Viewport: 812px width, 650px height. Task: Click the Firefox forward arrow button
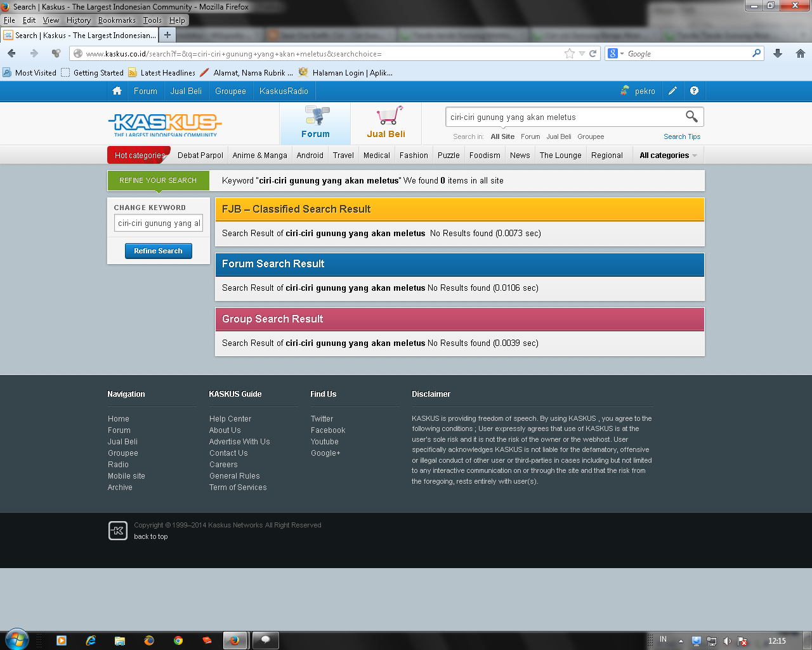(x=34, y=53)
